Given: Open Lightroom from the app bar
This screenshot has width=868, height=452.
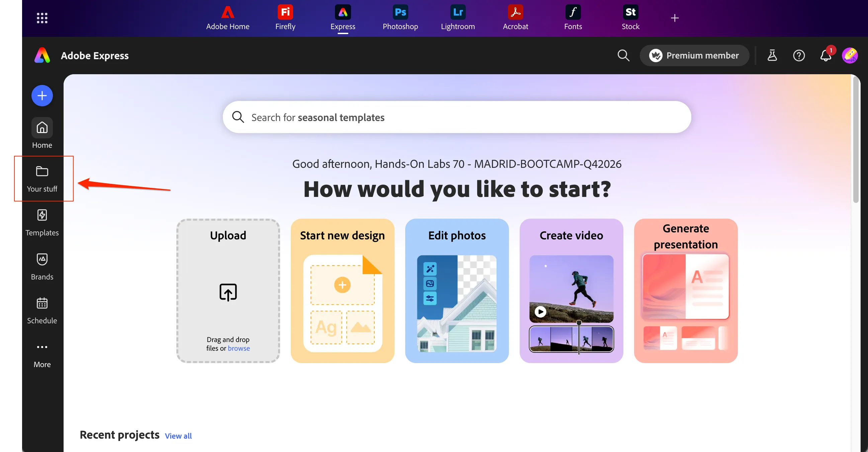Looking at the screenshot, I should coord(458,18).
